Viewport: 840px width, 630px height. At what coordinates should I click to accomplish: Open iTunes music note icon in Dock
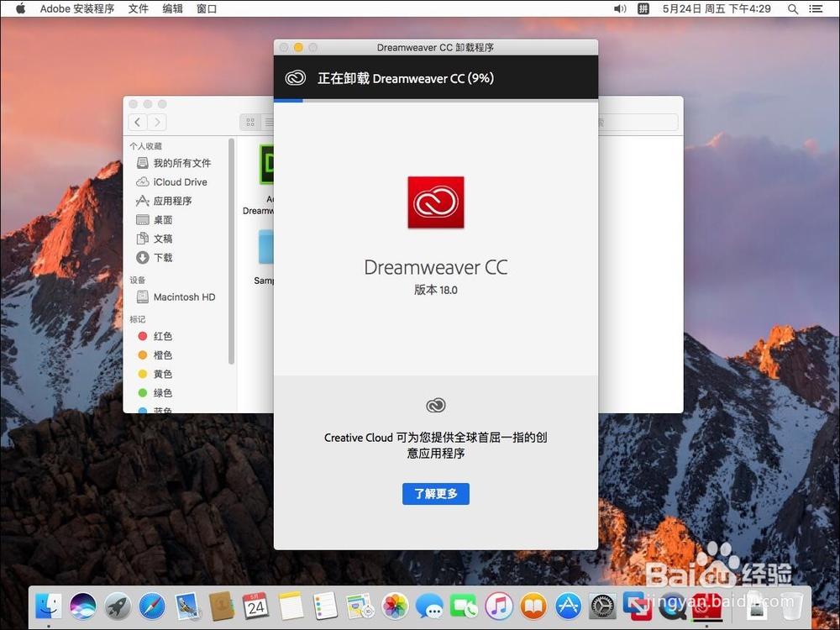pos(499,606)
